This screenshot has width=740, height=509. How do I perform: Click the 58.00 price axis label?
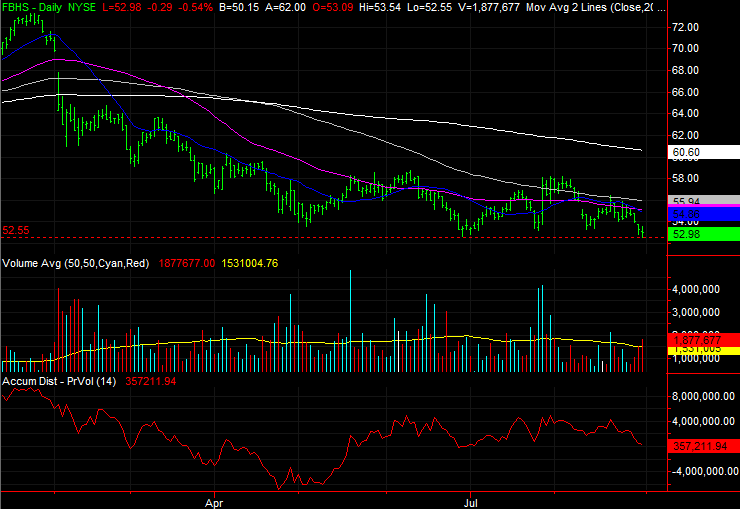685,178
